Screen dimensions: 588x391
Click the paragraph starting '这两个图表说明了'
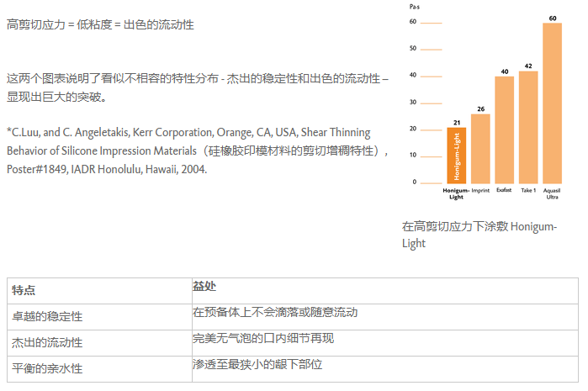[x=198, y=87]
